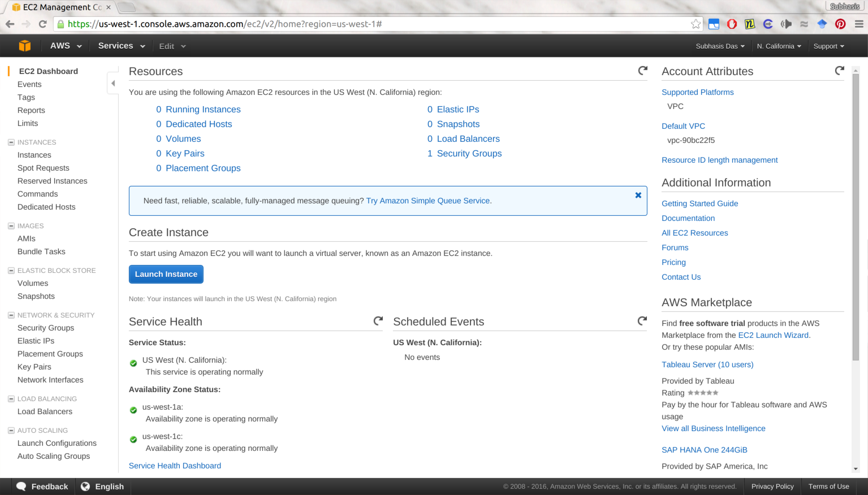This screenshot has width=868, height=495.
Task: Reload the page using browser refresh
Action: (x=42, y=24)
